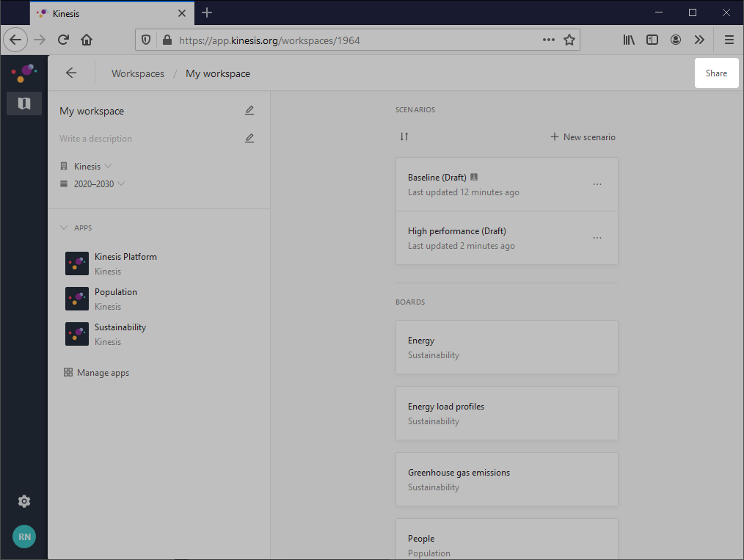744x560 pixels.
Task: Sort scenarios with the sort arrows icon
Action: click(404, 137)
